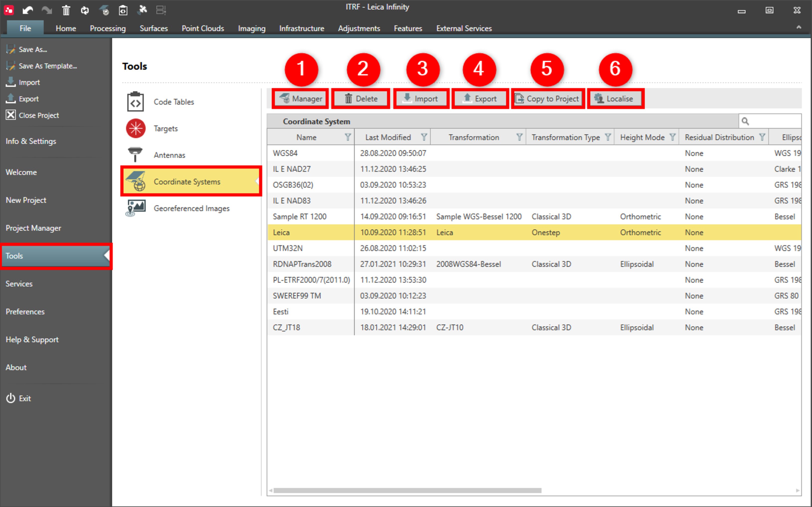
Task: Click the satellite icon in quick access bar
Action: [142, 10]
